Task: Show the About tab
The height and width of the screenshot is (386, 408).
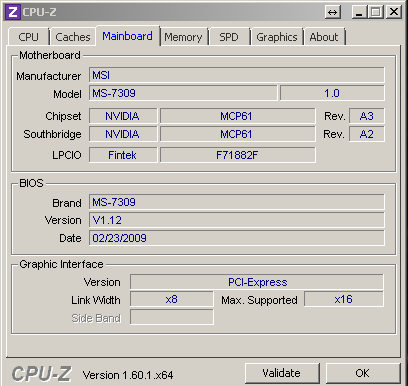Action: point(324,37)
